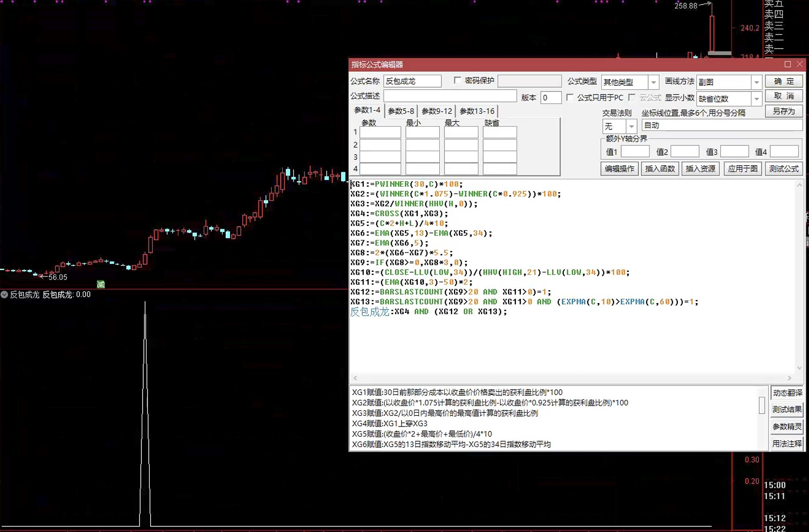Click the 15:00 time entry in right panel
The image size is (809, 532).
click(775, 485)
